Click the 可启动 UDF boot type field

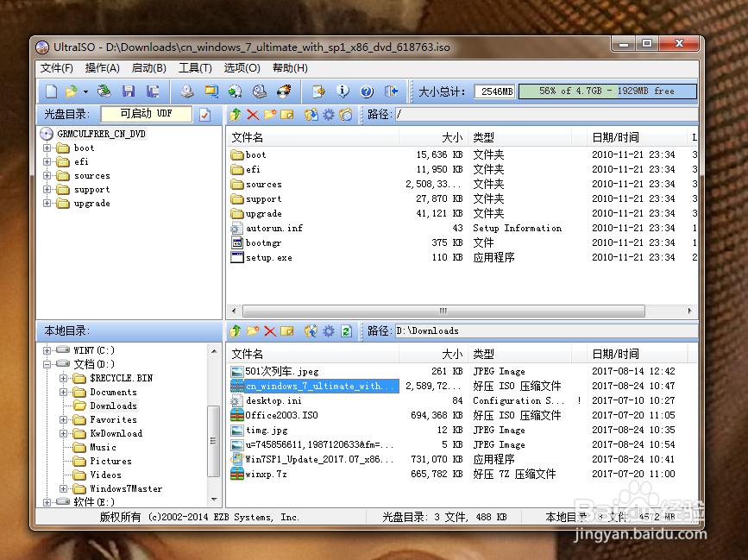146,114
